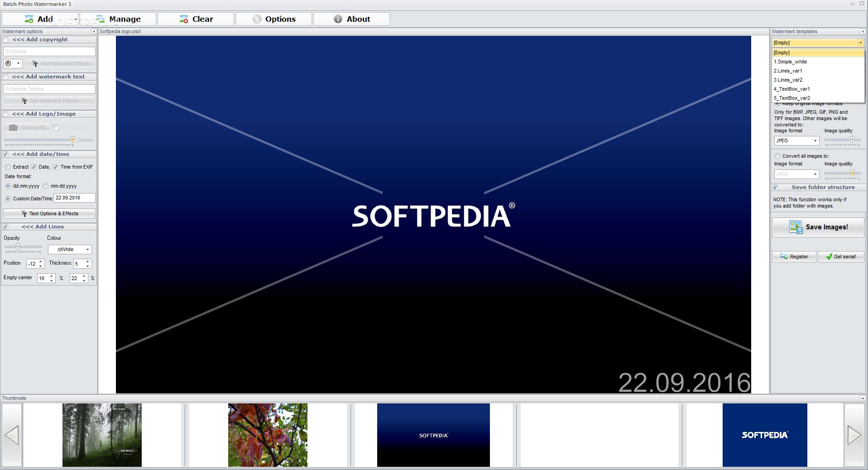Click the Save Images picture-disk icon

[x=796, y=227]
